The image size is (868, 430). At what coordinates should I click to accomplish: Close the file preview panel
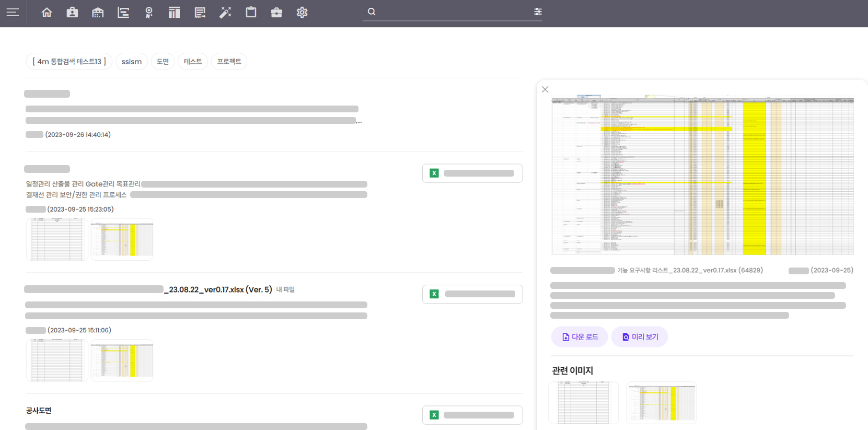545,89
